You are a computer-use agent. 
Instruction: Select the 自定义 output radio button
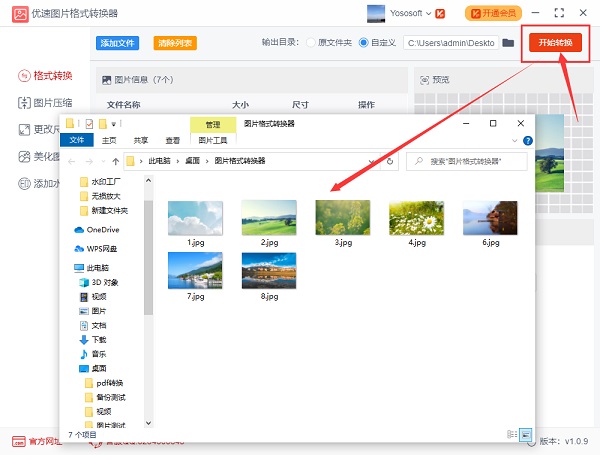[361, 43]
